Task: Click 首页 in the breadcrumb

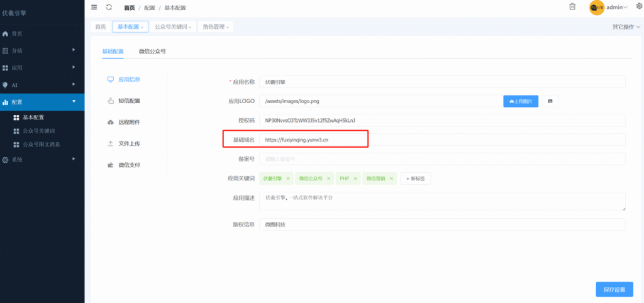Action: click(x=130, y=8)
